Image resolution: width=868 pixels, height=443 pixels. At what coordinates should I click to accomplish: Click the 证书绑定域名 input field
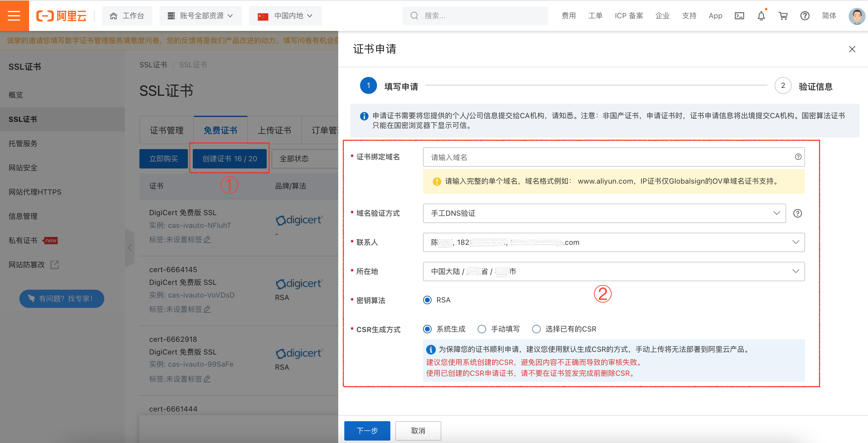pyautogui.click(x=614, y=157)
